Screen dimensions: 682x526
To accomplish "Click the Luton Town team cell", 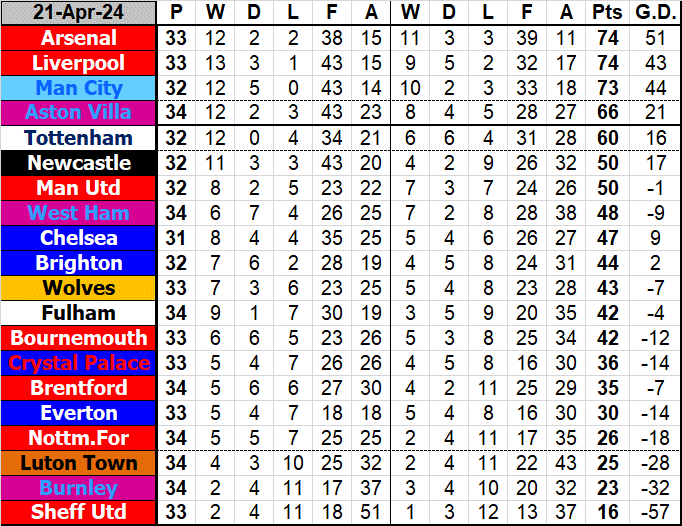I will (x=78, y=463).
